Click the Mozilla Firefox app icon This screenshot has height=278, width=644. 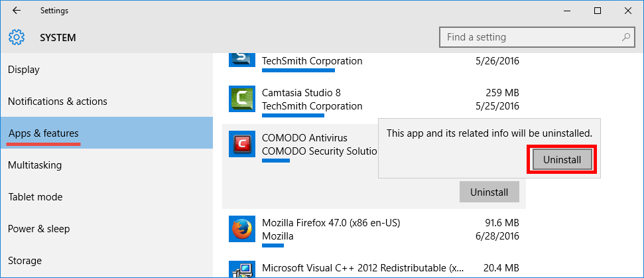pos(241,229)
